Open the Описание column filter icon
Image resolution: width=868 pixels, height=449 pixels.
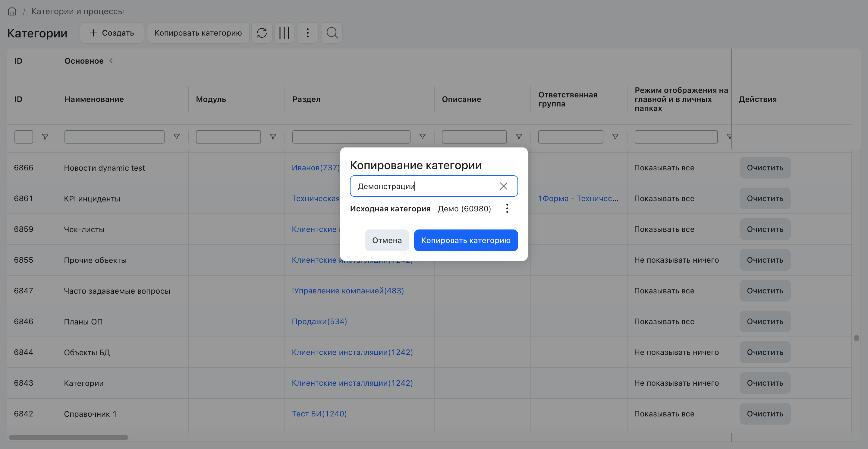point(519,137)
